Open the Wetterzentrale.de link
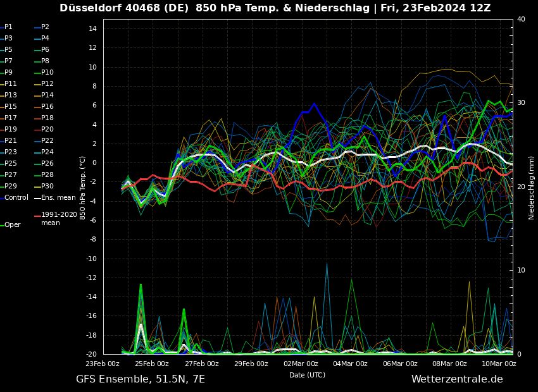The width and height of the screenshot is (538, 392). 457,379
